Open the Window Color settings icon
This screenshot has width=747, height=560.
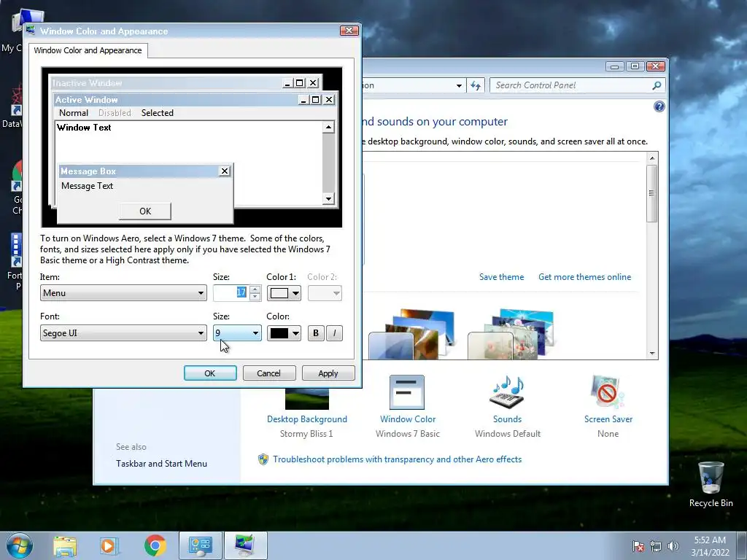pos(407,392)
